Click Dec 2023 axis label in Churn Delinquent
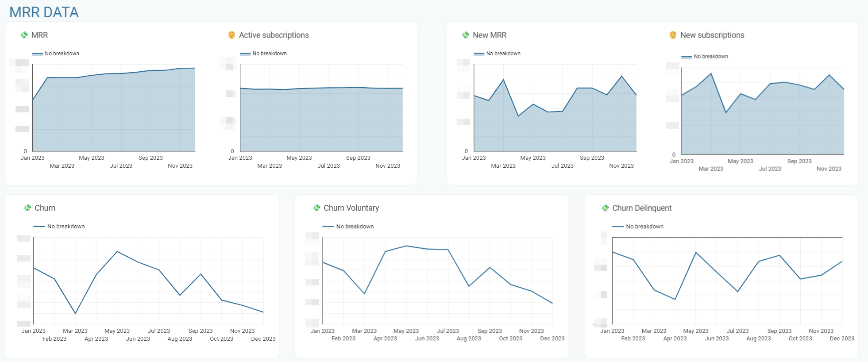Viewport: 868px width, 362px height. click(x=842, y=339)
